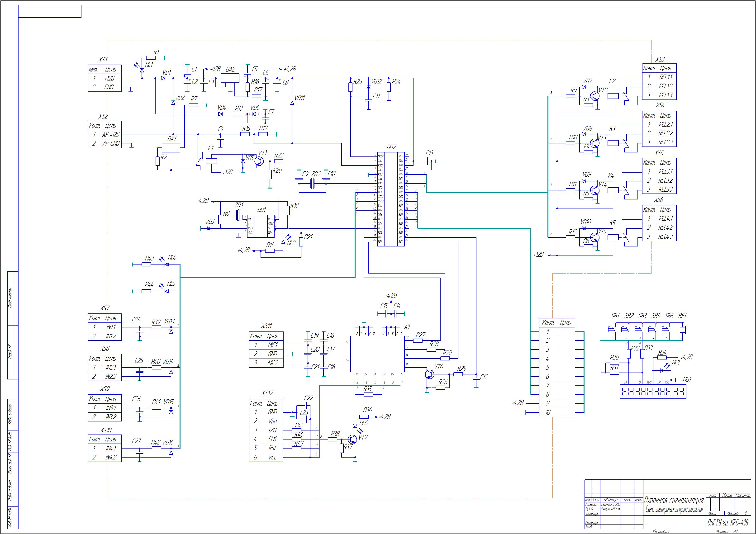Select the 'AP +12B' cell in XS2

111,135
